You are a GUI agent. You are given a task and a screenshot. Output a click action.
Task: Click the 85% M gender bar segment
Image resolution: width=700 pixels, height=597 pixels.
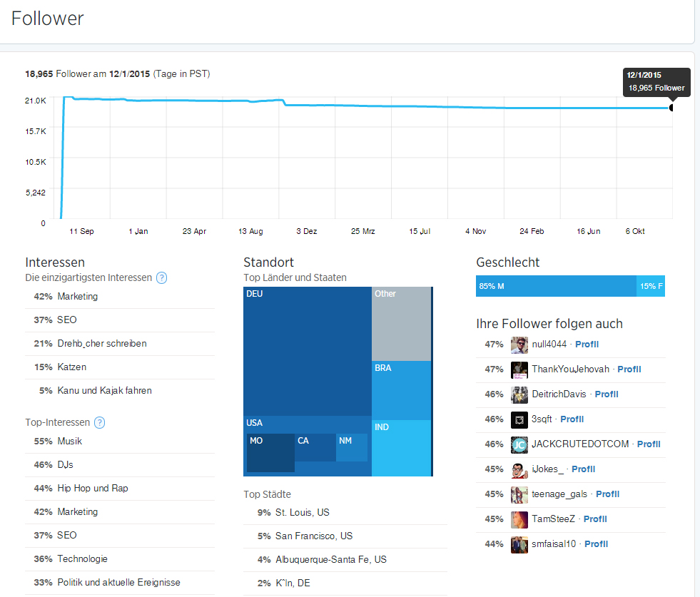[556, 286]
